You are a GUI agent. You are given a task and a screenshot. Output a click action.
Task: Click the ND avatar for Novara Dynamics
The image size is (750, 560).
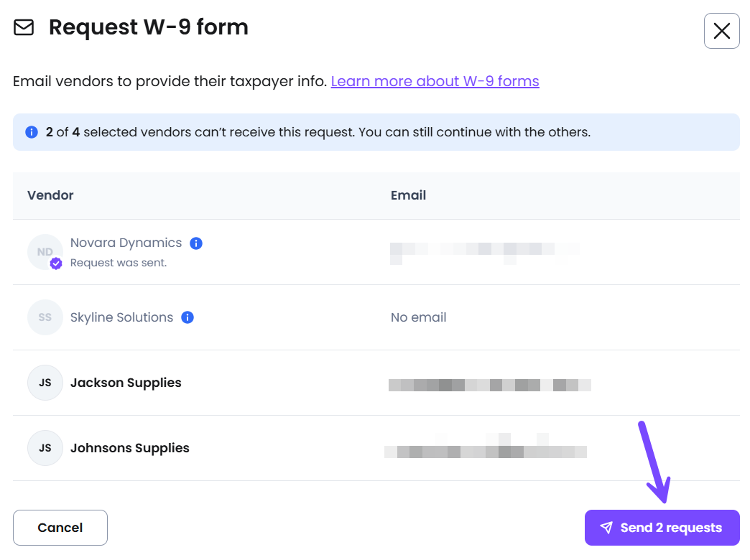click(x=45, y=251)
